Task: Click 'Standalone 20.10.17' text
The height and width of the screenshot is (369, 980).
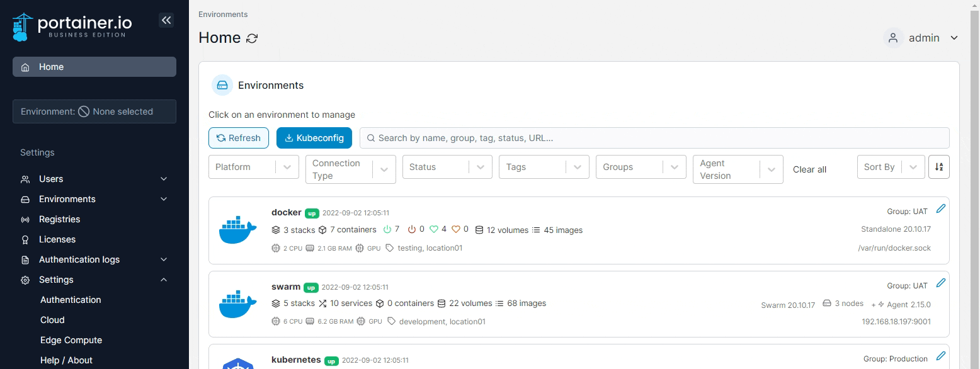Action: (x=896, y=229)
